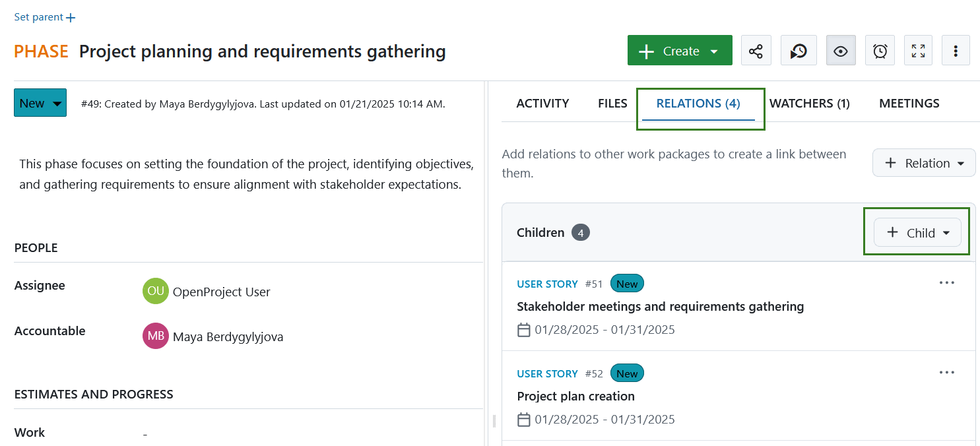
Task: Open the three-dot menu on work package #52
Action: point(947,372)
